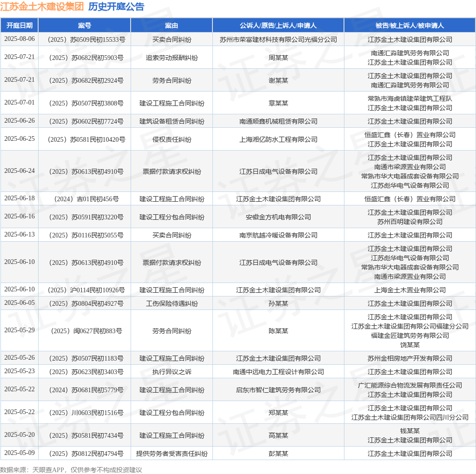476x474 pixels.
Task: Click plaintiff 章某某
Action: (x=278, y=103)
